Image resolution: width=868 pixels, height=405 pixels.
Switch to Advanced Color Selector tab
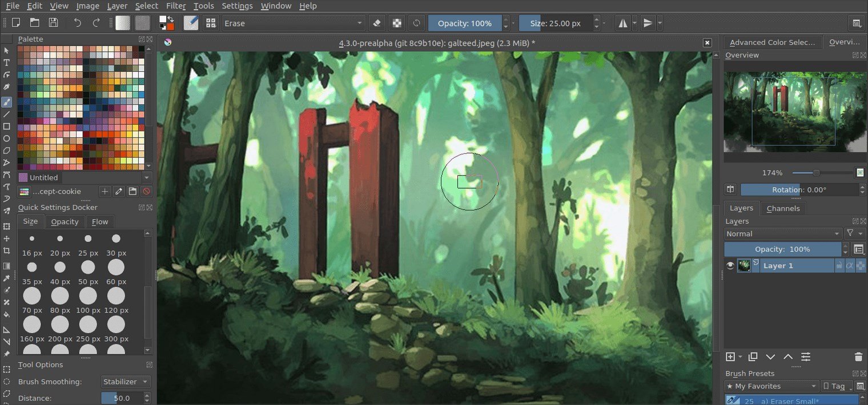click(773, 42)
